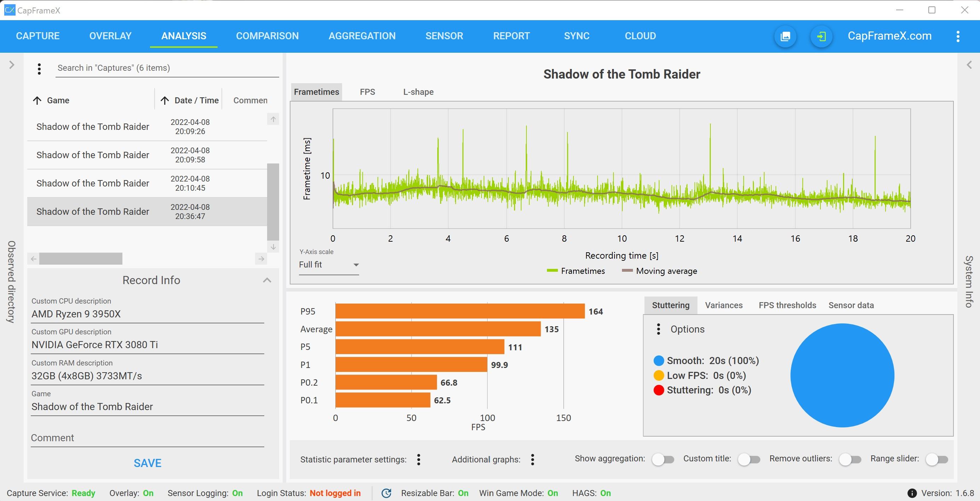Open CapFrameX.com link
The width and height of the screenshot is (980, 501).
tap(889, 36)
